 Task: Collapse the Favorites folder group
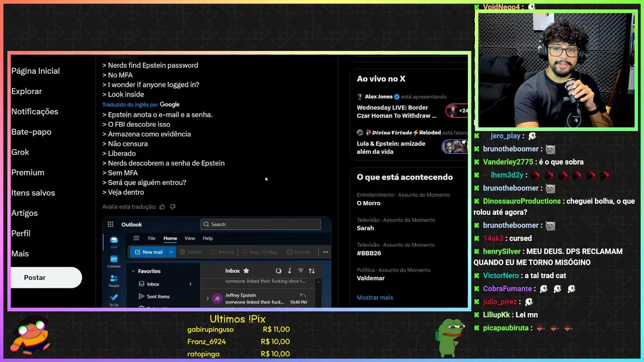pyautogui.click(x=133, y=271)
